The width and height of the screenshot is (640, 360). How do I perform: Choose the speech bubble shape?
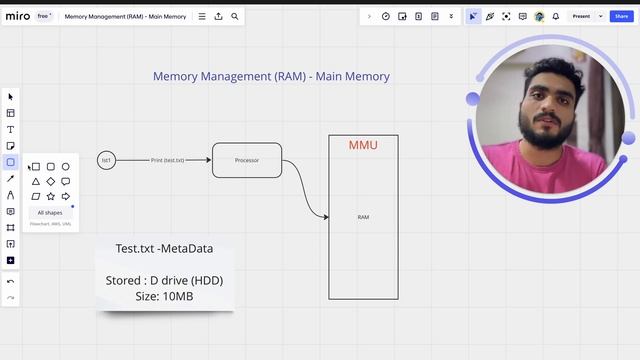point(66,182)
